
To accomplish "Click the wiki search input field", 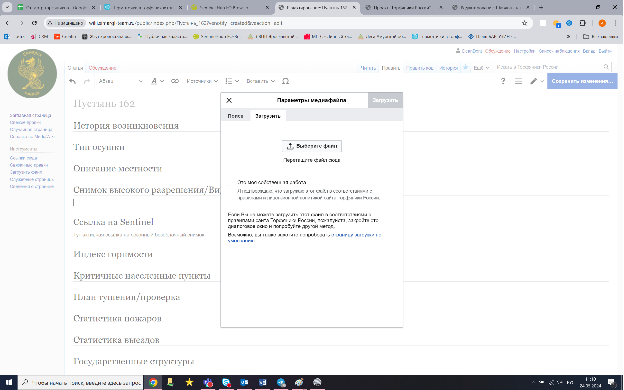I will 548,67.
